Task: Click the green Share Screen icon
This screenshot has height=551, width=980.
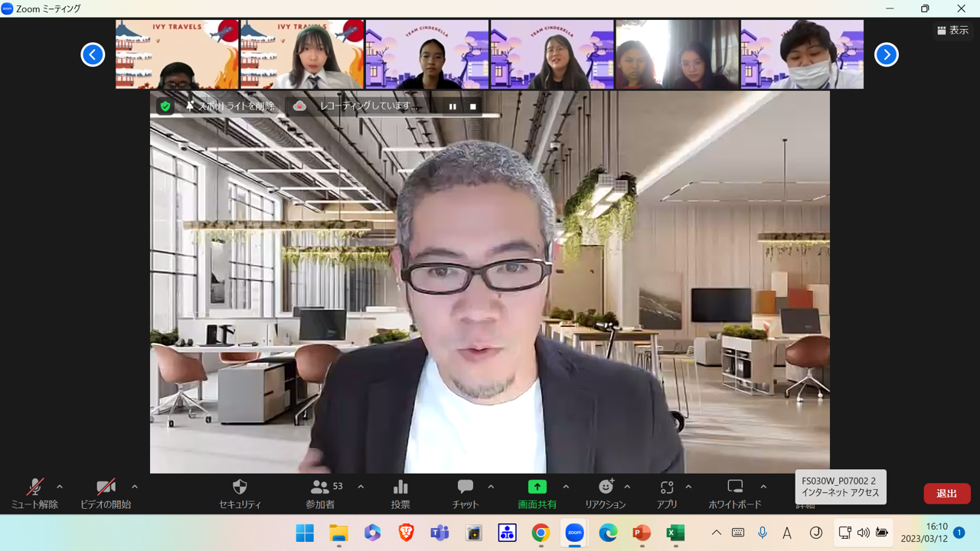Action: 537,487
